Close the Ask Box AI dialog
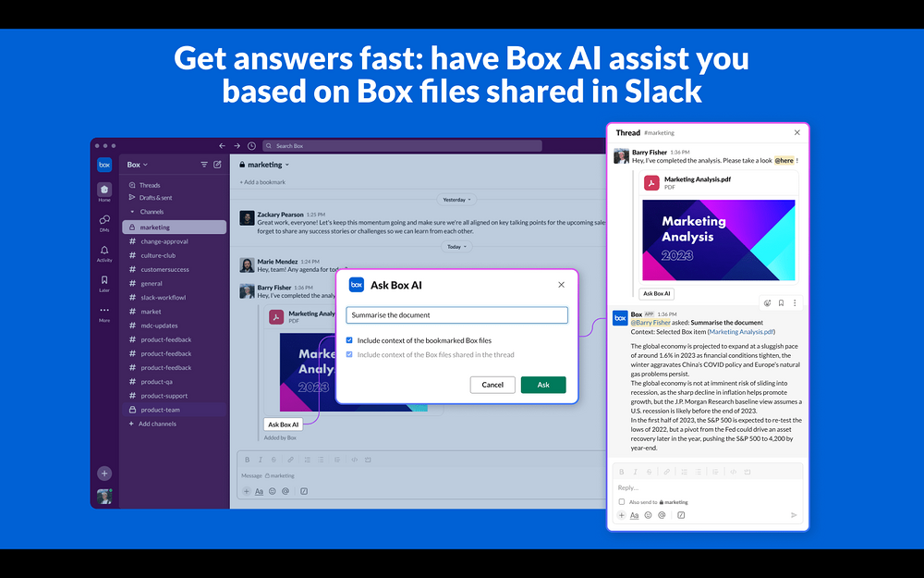 tap(562, 285)
